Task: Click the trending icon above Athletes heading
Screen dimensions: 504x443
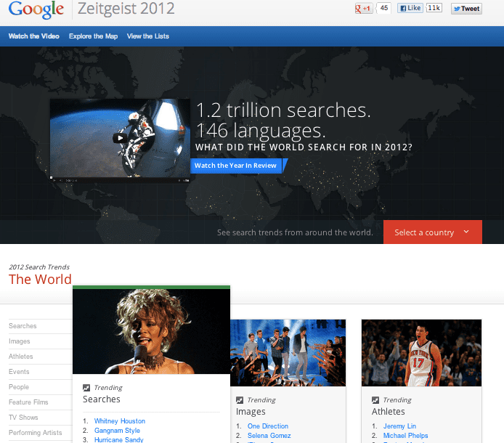Action: [x=375, y=400]
